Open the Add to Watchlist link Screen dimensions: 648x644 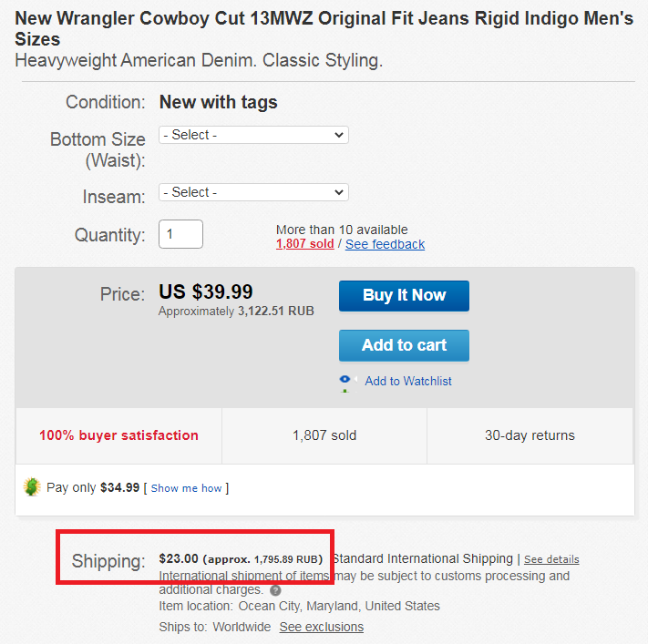point(407,382)
